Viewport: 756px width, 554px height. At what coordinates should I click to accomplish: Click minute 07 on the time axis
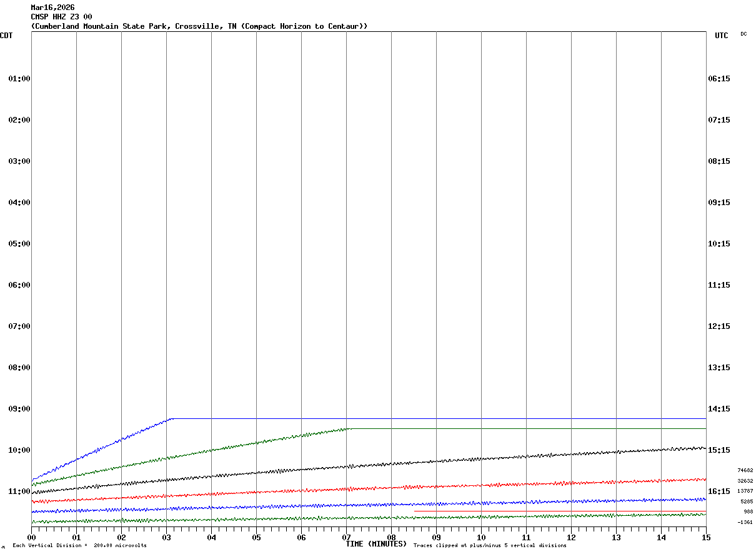coord(346,538)
